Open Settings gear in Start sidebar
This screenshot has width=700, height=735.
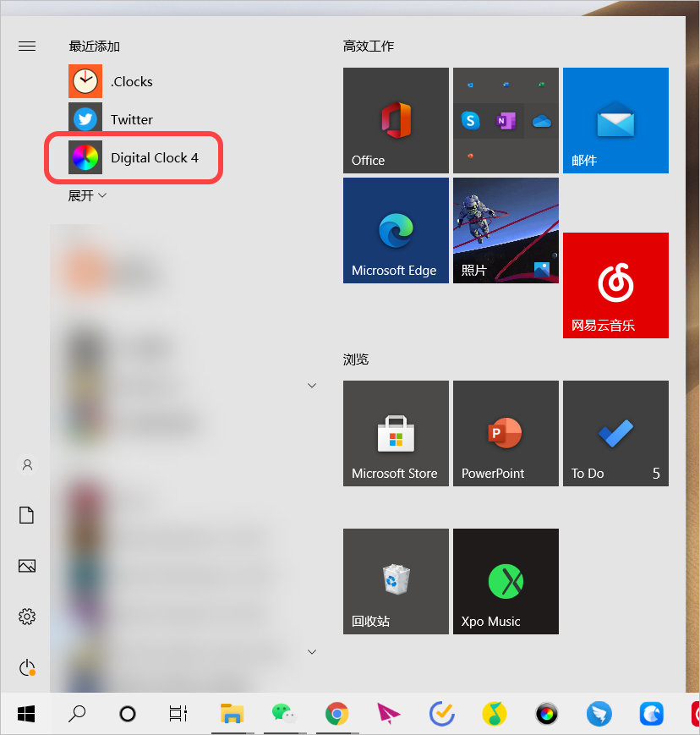coord(27,617)
